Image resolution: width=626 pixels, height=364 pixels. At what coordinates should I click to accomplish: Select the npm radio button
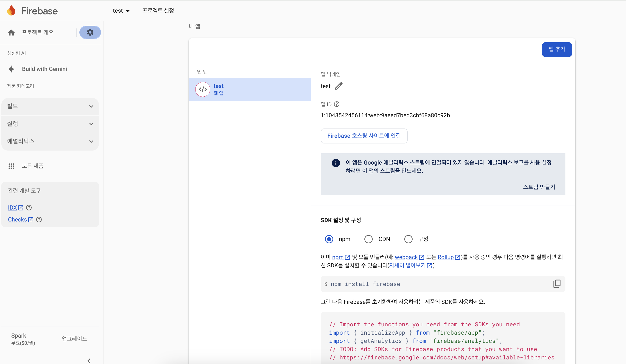click(329, 239)
